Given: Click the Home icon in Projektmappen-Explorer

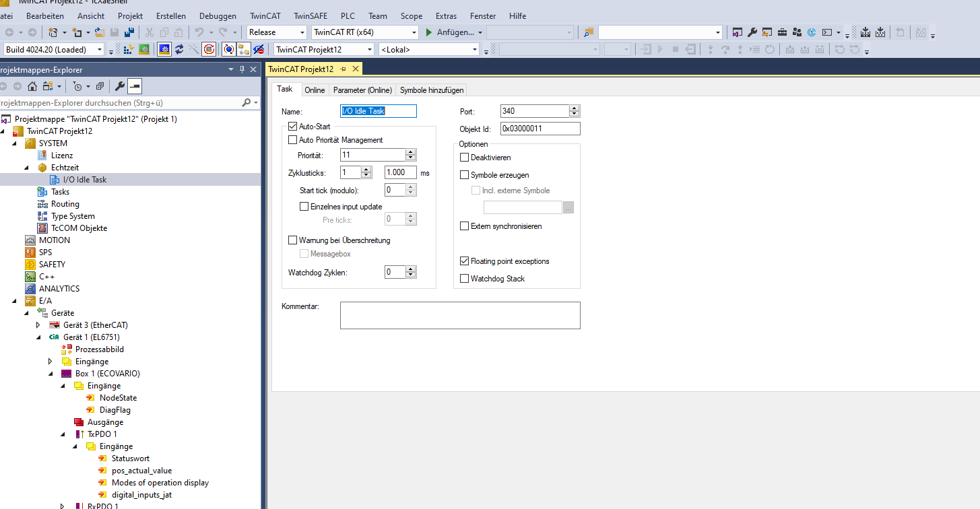Looking at the screenshot, I should 32,86.
